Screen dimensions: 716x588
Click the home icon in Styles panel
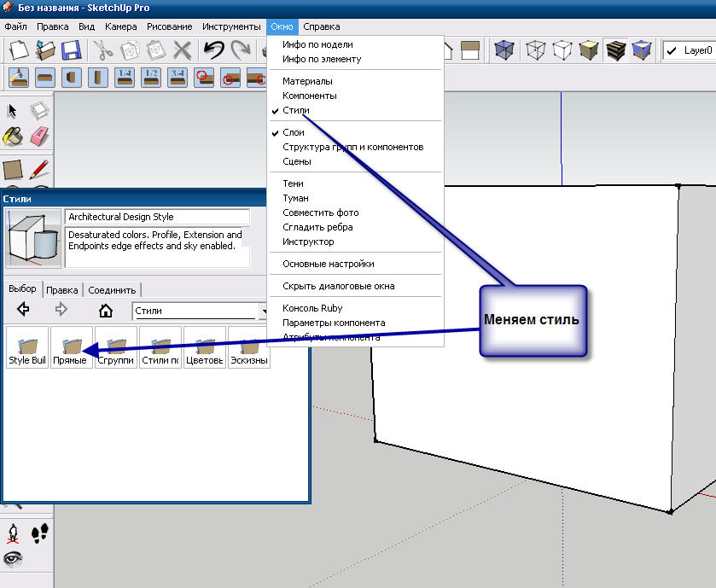[106, 311]
